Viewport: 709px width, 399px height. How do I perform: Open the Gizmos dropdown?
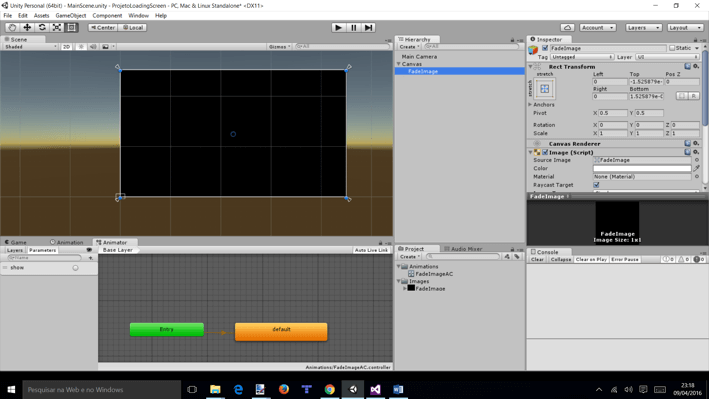coord(279,47)
